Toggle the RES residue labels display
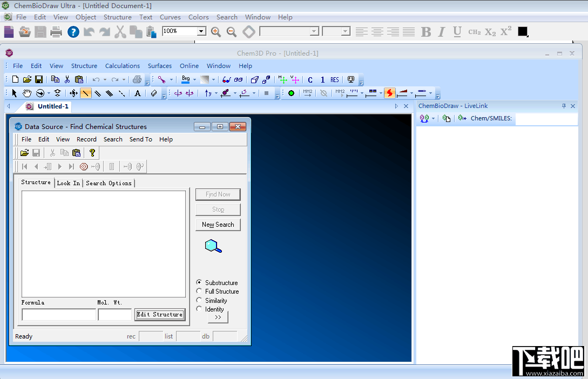Viewport: 588px width, 379px height. pos(335,80)
